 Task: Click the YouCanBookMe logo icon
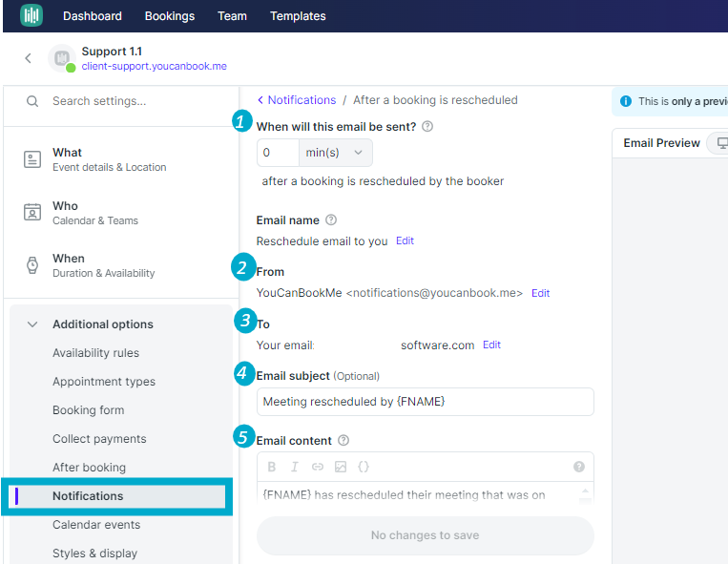click(31, 15)
